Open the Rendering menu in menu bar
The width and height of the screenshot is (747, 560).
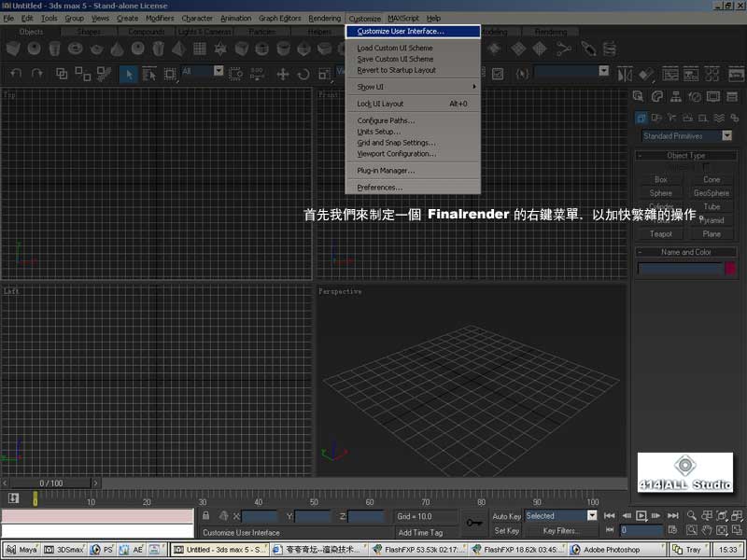[x=324, y=18]
